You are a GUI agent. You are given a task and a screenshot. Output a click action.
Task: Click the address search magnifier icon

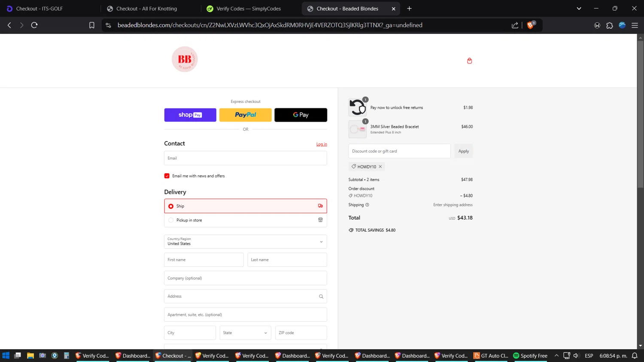tap(321, 296)
